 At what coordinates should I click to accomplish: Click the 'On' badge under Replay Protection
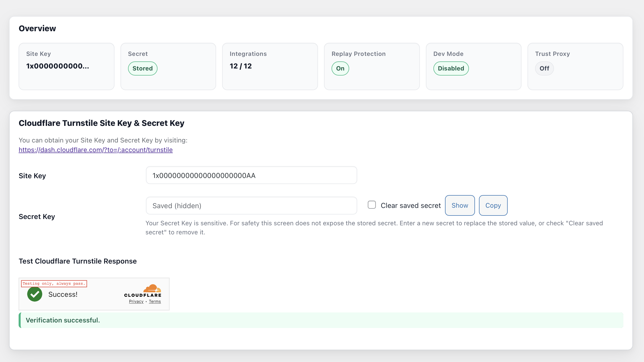tap(340, 68)
